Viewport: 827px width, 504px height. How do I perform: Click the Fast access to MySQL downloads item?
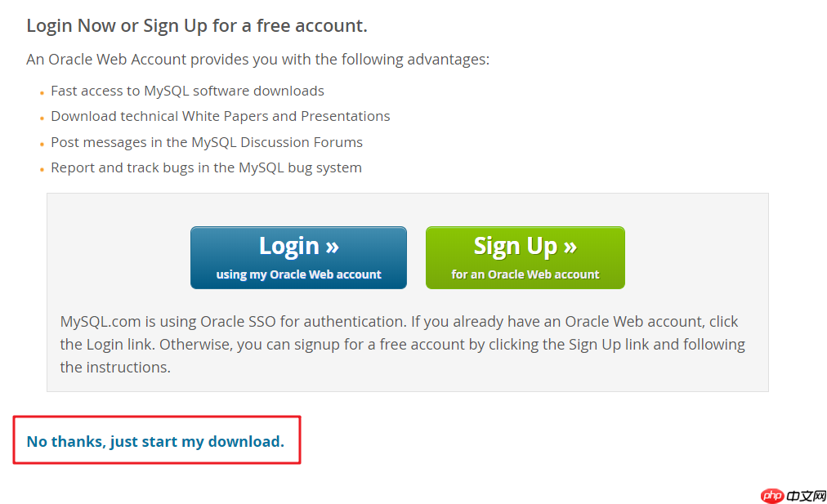pyautogui.click(x=188, y=91)
